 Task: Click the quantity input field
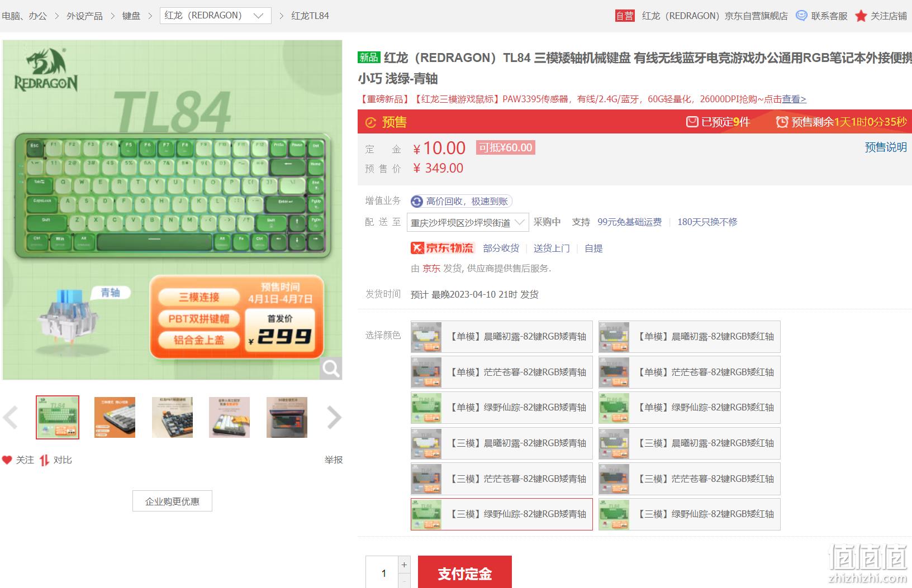pos(382,572)
